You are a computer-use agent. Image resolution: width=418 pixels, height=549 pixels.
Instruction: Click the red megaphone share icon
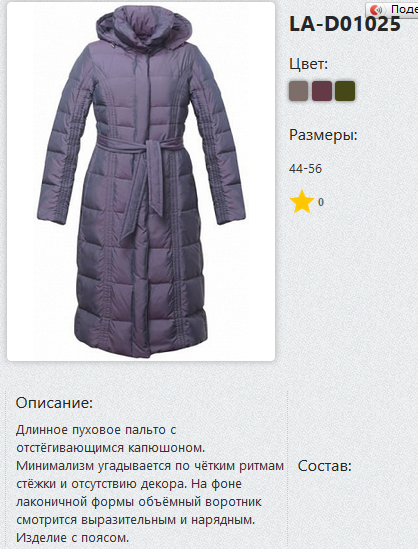click(377, 9)
